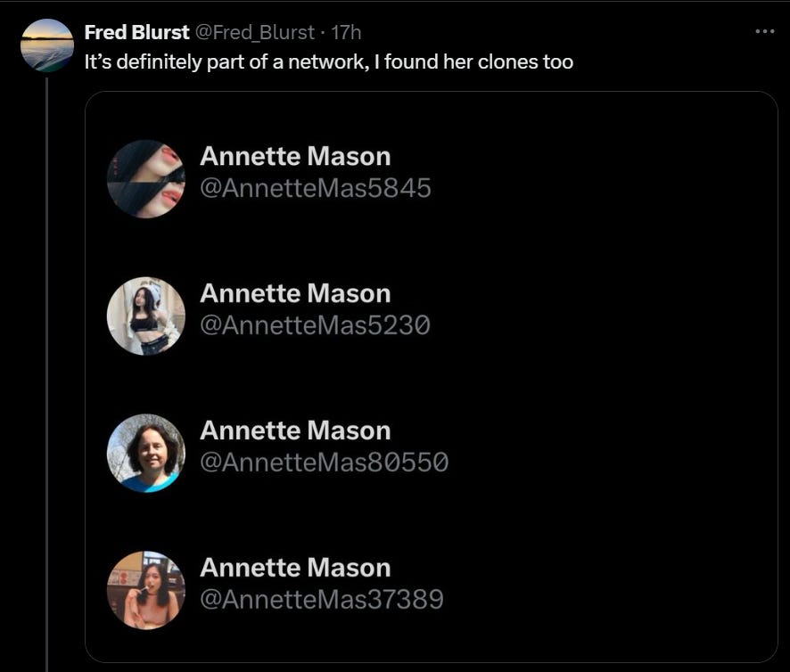Click the @AnnetteMas37389 handle text

tap(322, 599)
